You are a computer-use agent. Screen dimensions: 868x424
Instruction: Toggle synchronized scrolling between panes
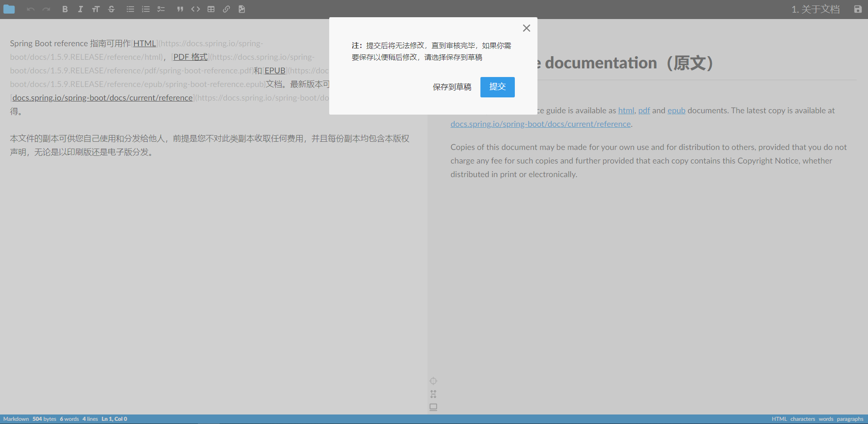(x=433, y=394)
